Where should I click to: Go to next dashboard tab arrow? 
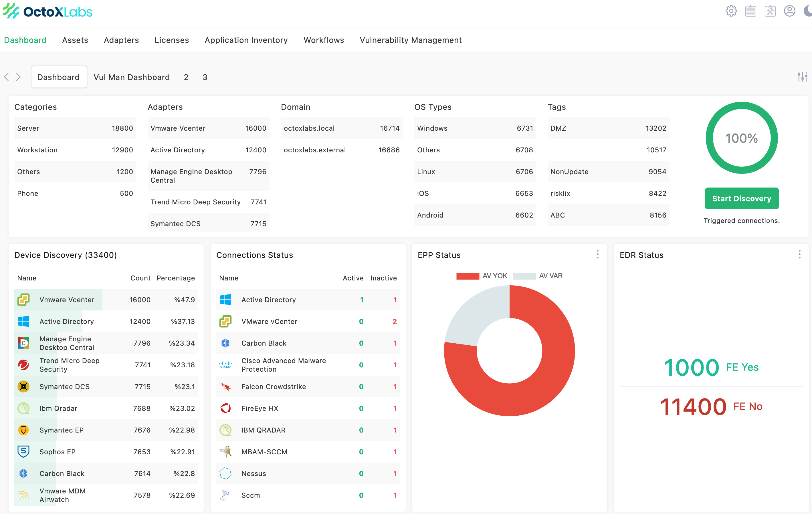point(18,77)
